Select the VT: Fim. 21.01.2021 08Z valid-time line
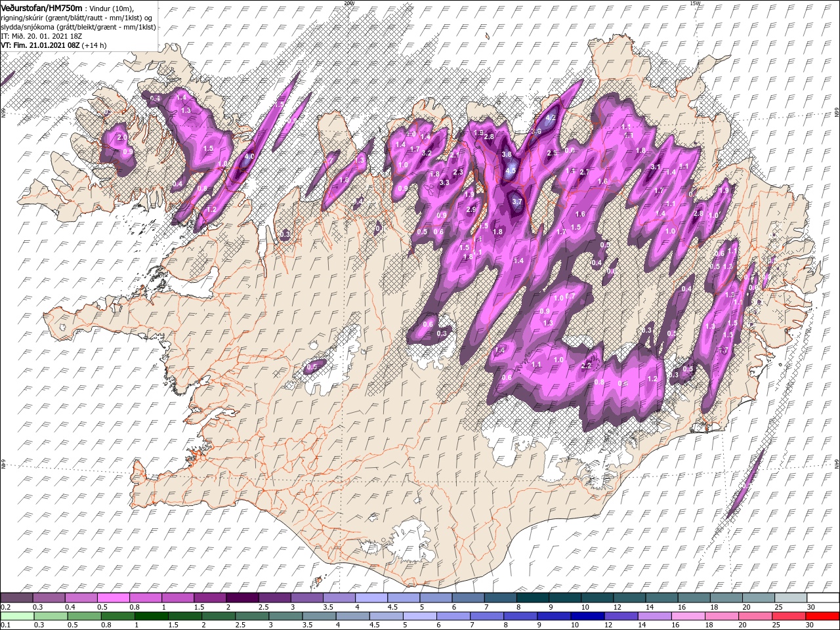This screenshot has height=630, width=840. click(54, 45)
